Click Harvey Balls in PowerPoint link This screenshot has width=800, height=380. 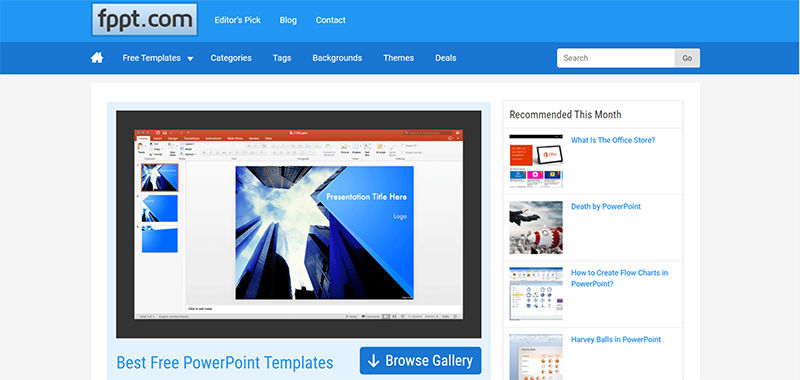coord(616,339)
